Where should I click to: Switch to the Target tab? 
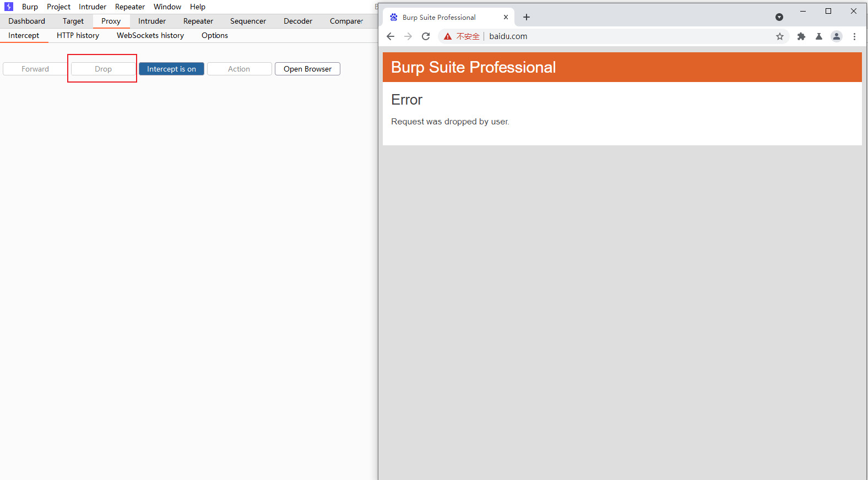73,21
